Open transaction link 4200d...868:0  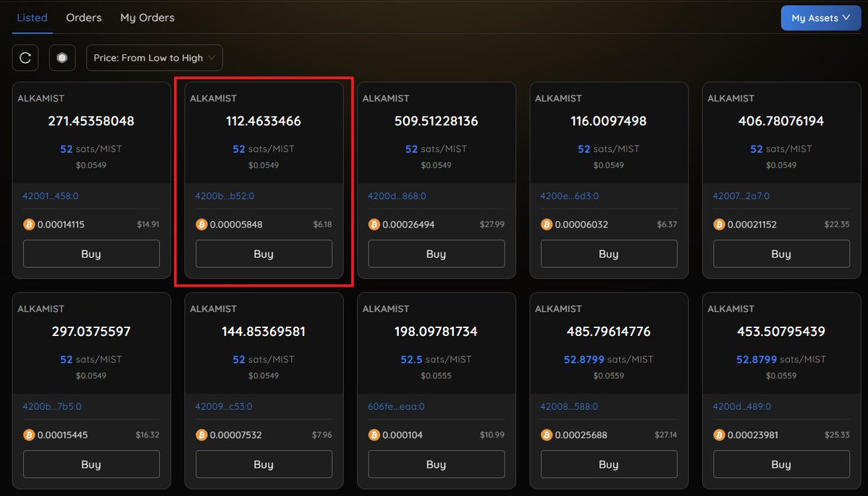pyautogui.click(x=397, y=196)
